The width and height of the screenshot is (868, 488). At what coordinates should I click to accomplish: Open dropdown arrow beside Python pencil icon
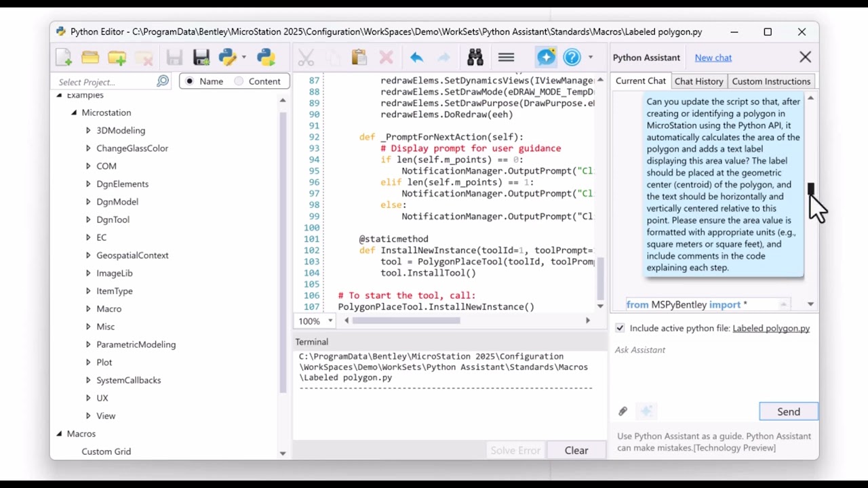coord(245,58)
